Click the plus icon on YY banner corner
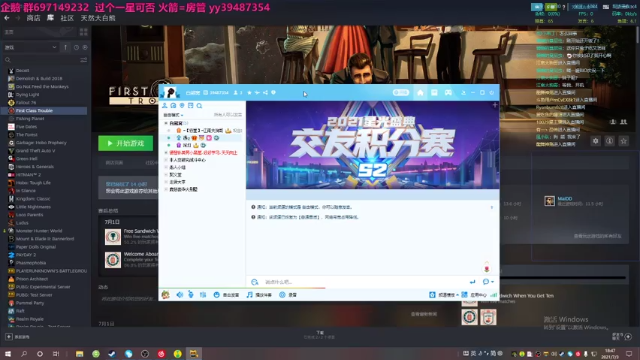This screenshot has height=360, width=640. click(495, 105)
